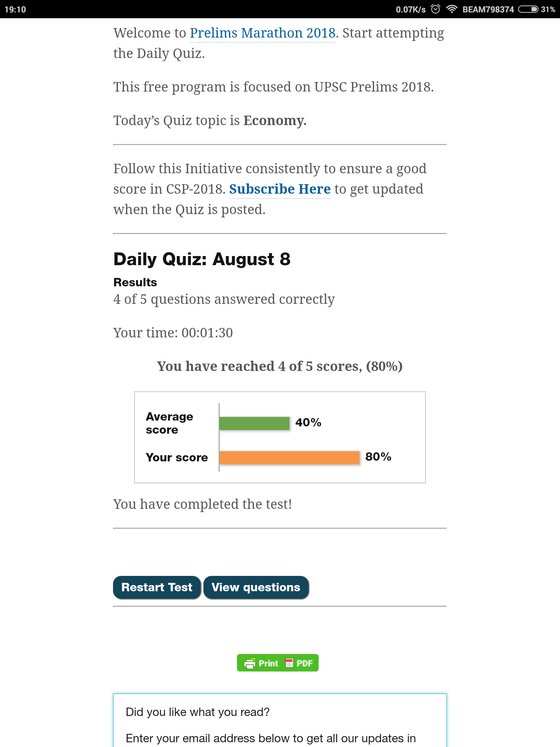Follow the Subscribe Here link
This screenshot has height=747, width=560.
(280, 189)
